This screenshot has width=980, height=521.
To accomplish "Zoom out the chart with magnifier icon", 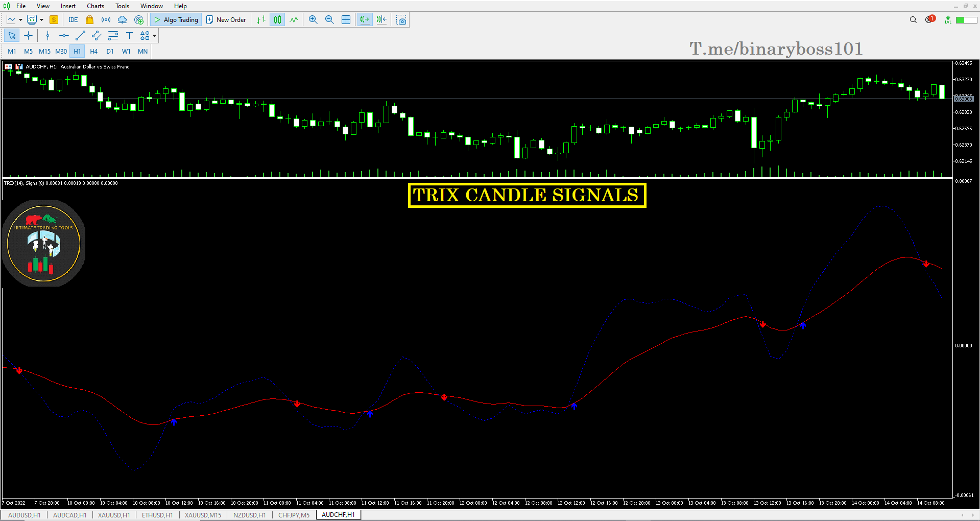I will coord(329,19).
